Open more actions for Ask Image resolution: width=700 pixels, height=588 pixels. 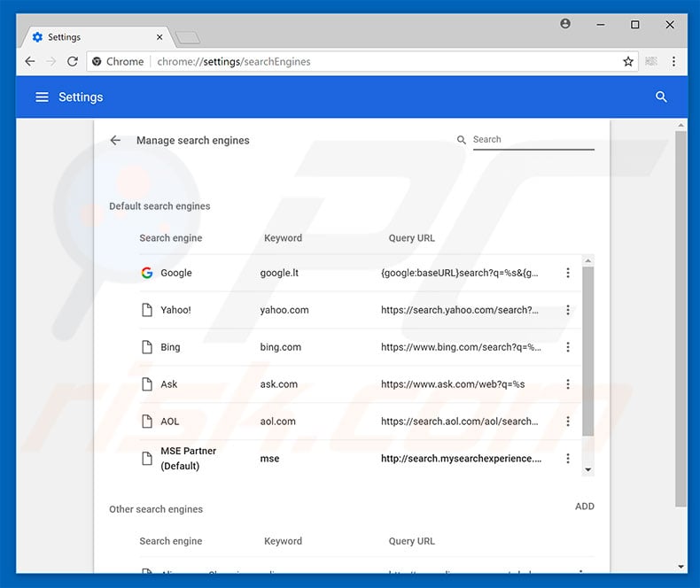click(567, 383)
